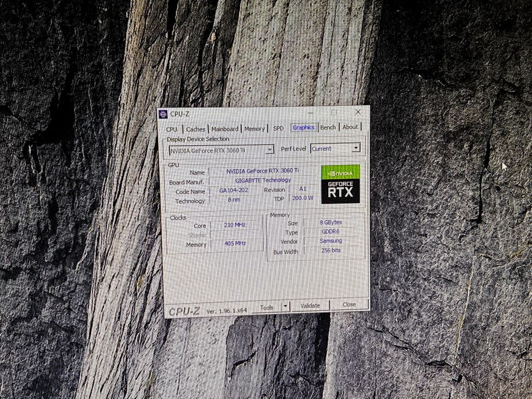Viewport: 532px width, 399px height.
Task: Minimize the CPU-Z window
Action: point(311,112)
